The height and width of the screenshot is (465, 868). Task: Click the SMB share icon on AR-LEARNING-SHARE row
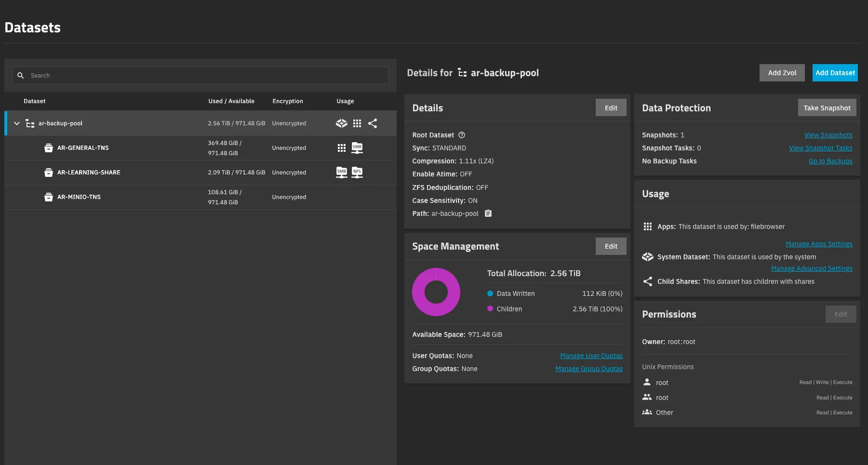coord(341,173)
